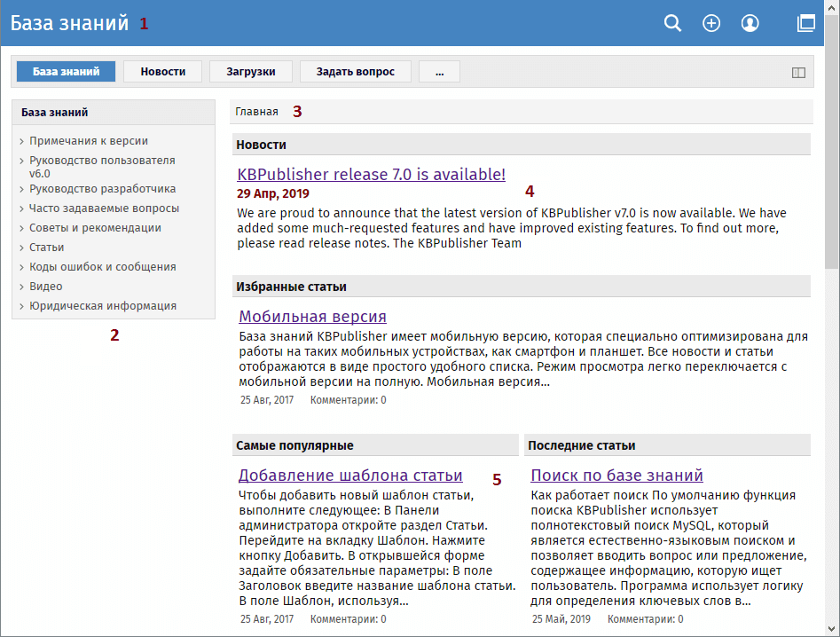Expand arrow beside Юридическая информация
This screenshot has height=637, width=840.
tap(22, 306)
